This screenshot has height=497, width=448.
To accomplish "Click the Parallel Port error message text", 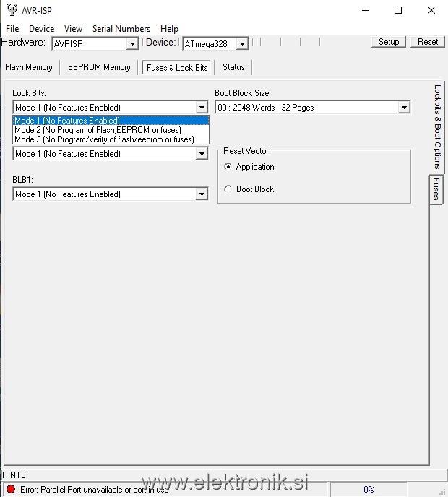I will [x=94, y=490].
